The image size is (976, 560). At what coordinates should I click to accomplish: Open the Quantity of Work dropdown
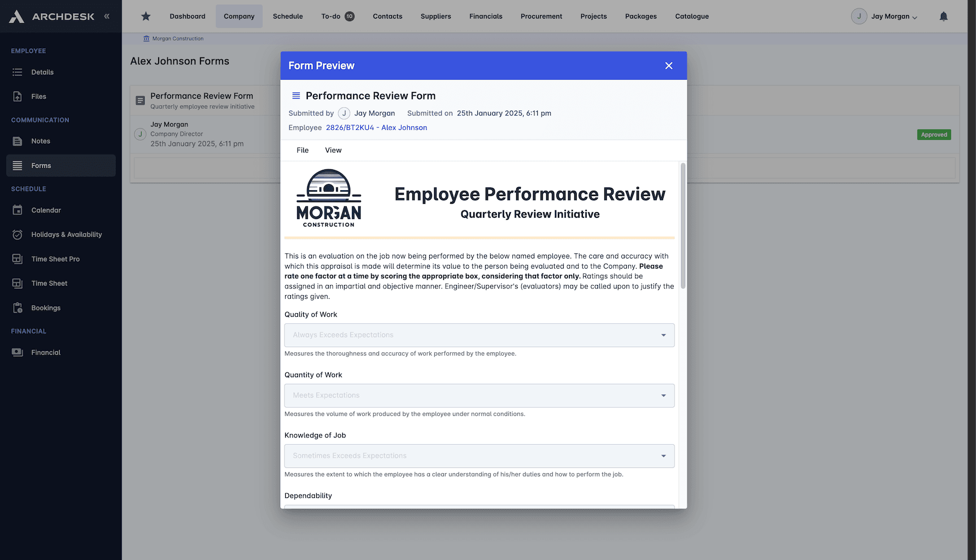663,396
